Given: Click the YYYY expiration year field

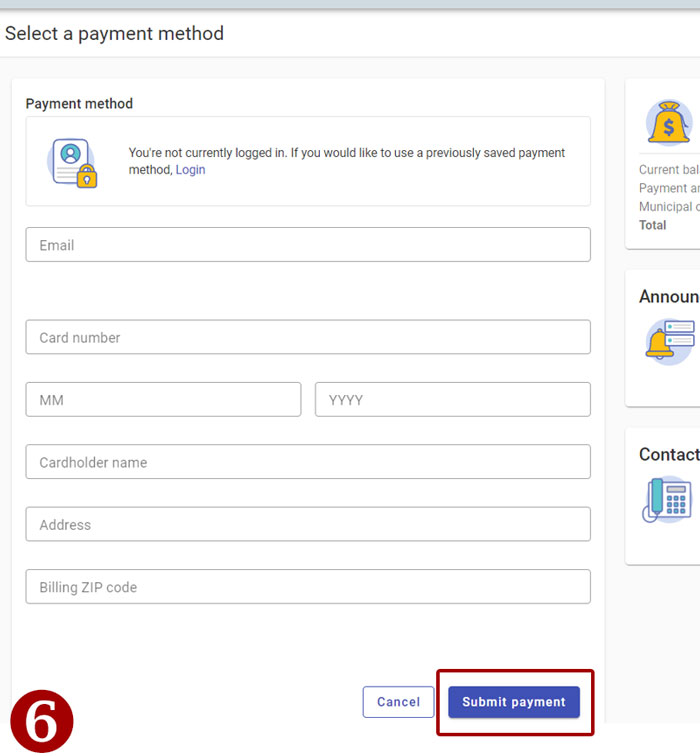Looking at the screenshot, I should point(453,400).
